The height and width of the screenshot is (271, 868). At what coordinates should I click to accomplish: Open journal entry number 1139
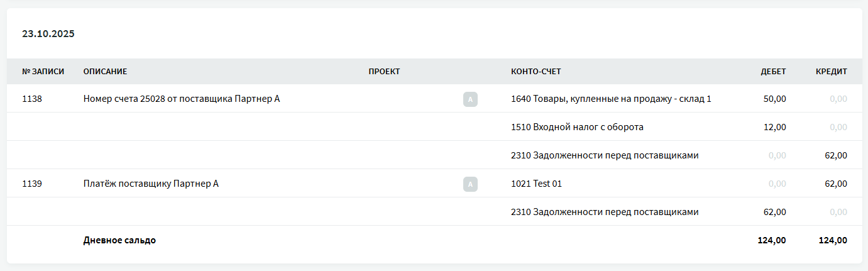(32, 184)
